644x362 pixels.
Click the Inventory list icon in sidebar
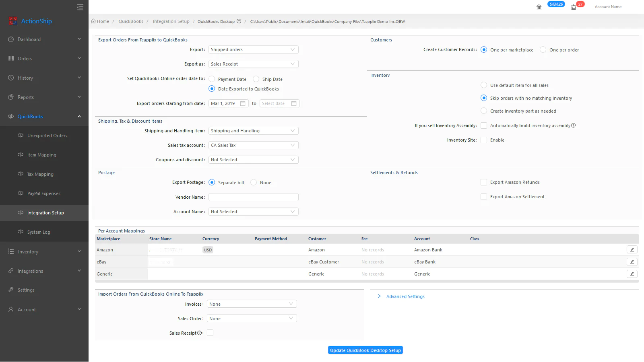11,252
